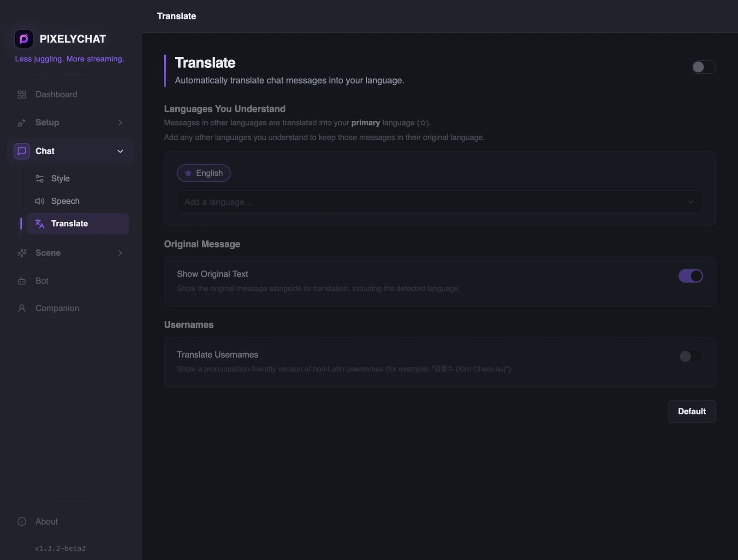Go to Speech settings
Screen dimensions: 738x560
click(77, 201)
